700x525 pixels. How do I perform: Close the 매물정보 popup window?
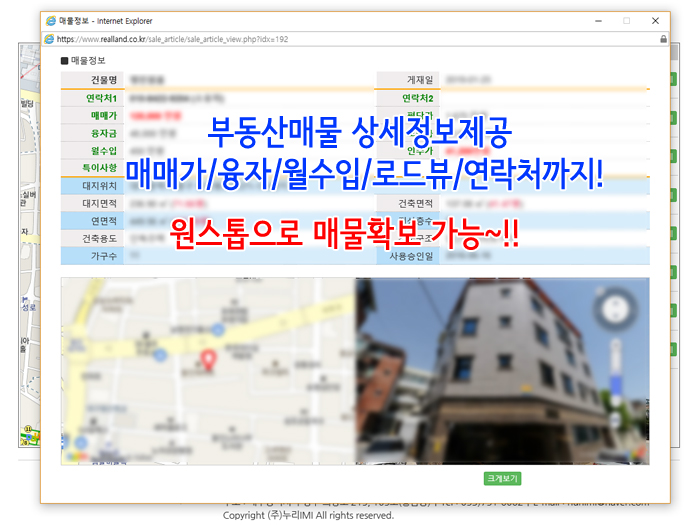click(x=655, y=21)
